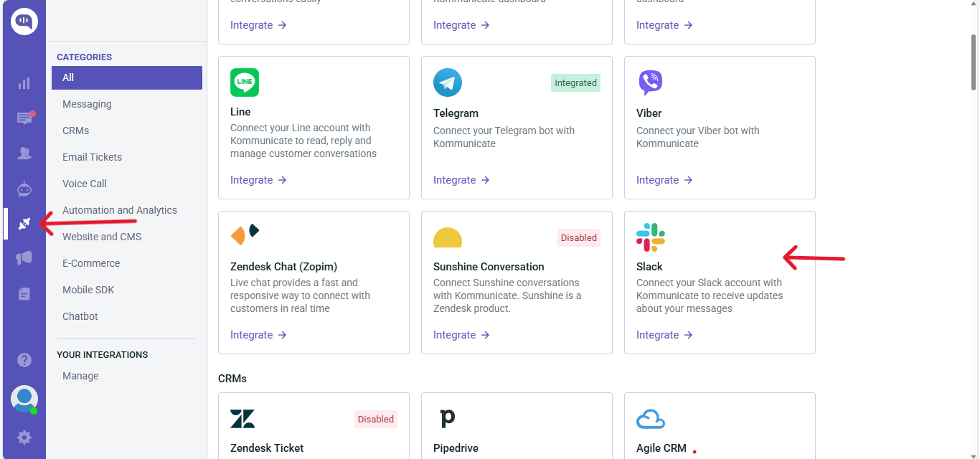Click the Agile CRM card title

click(661, 448)
